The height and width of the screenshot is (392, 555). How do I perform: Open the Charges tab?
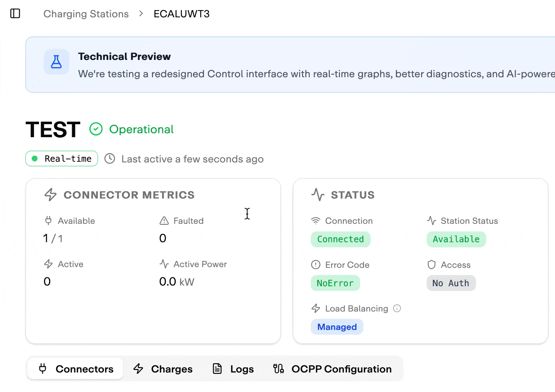click(x=163, y=369)
